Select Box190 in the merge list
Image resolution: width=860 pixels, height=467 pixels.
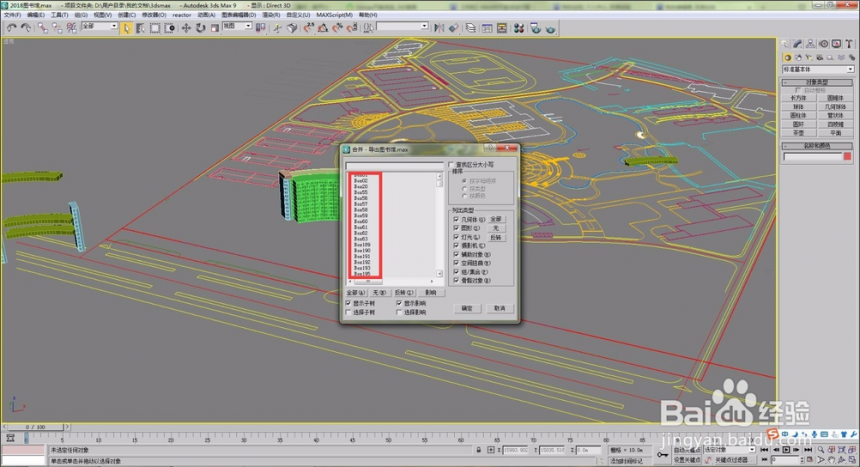coord(362,250)
